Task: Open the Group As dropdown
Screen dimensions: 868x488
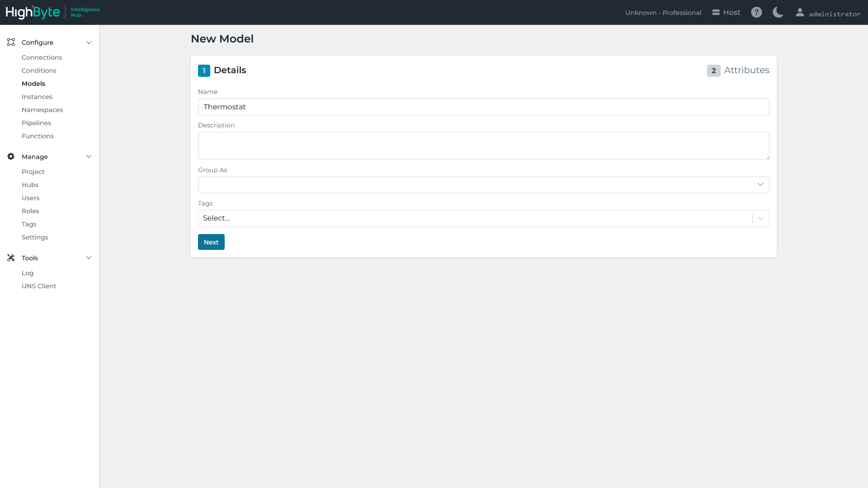Action: 483,184
